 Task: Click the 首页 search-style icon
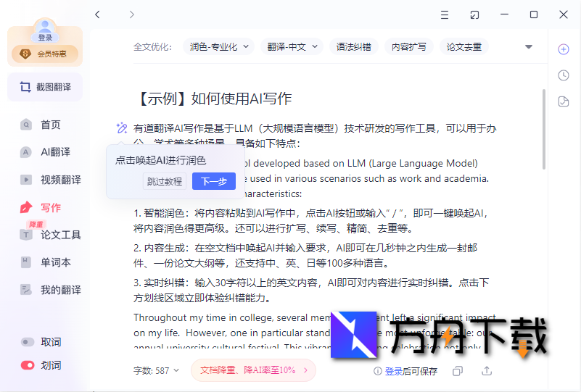point(26,125)
